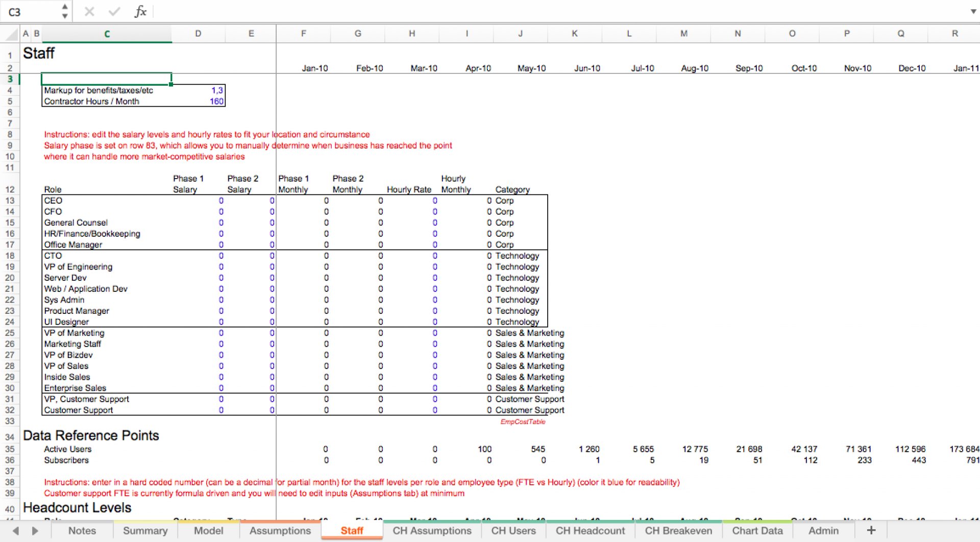This screenshot has width=980, height=542.
Task: Select the CEO role cell
Action: click(107, 201)
